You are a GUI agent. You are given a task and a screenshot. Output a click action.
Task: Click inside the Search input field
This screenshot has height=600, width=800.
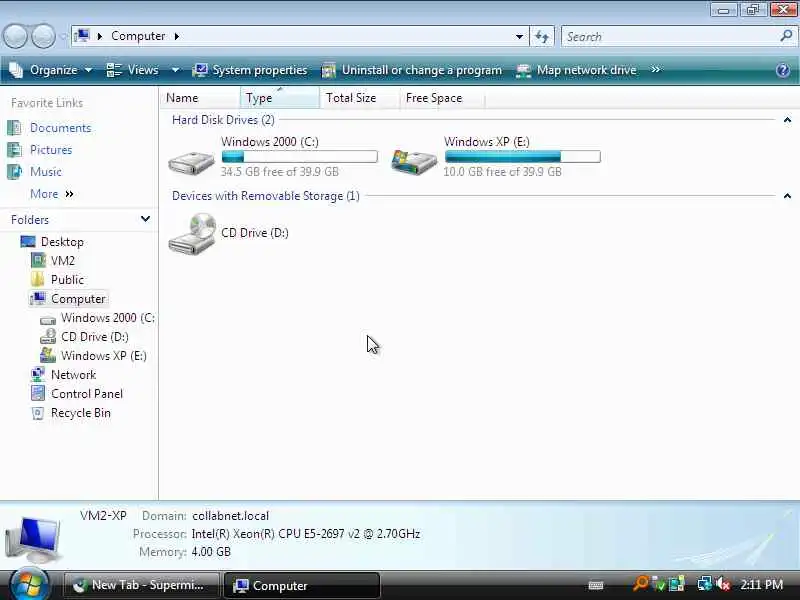click(x=668, y=37)
